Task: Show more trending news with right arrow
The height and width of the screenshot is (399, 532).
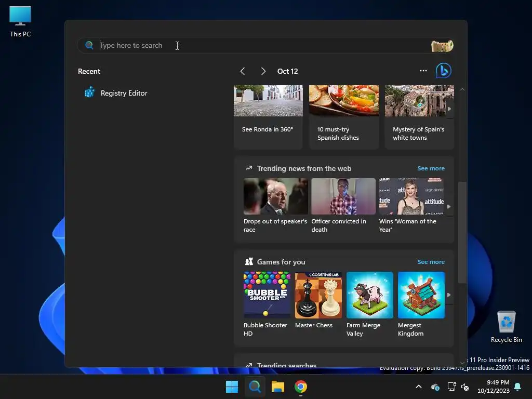Action: click(449, 207)
